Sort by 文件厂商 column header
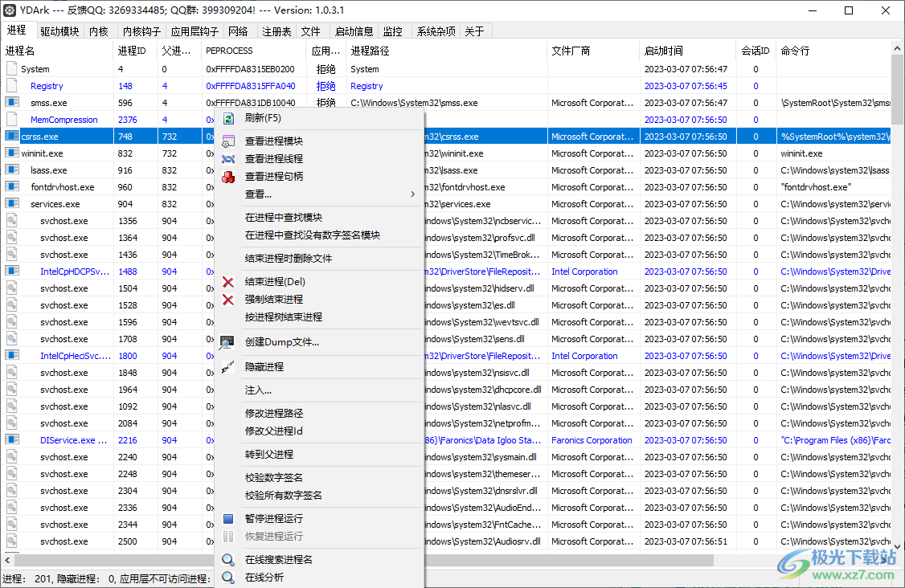Viewport: 905px width, 588px height. [x=593, y=51]
